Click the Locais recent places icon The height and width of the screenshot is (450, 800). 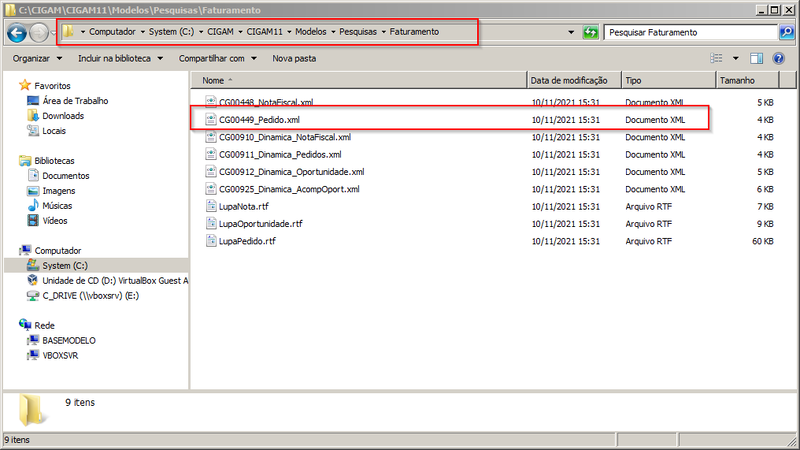click(x=33, y=131)
